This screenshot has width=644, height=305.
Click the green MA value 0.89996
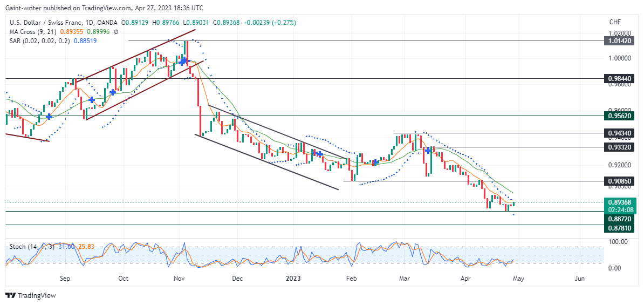click(98, 32)
